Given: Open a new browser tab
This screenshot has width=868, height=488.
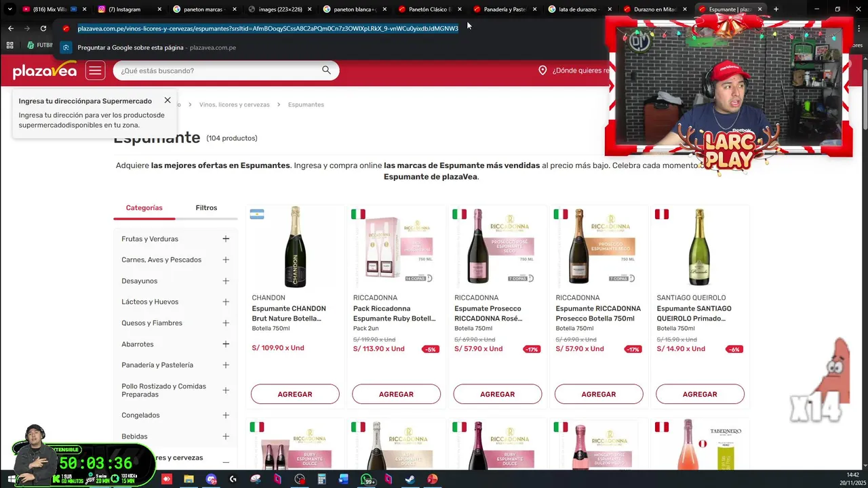Looking at the screenshot, I should point(776,9).
